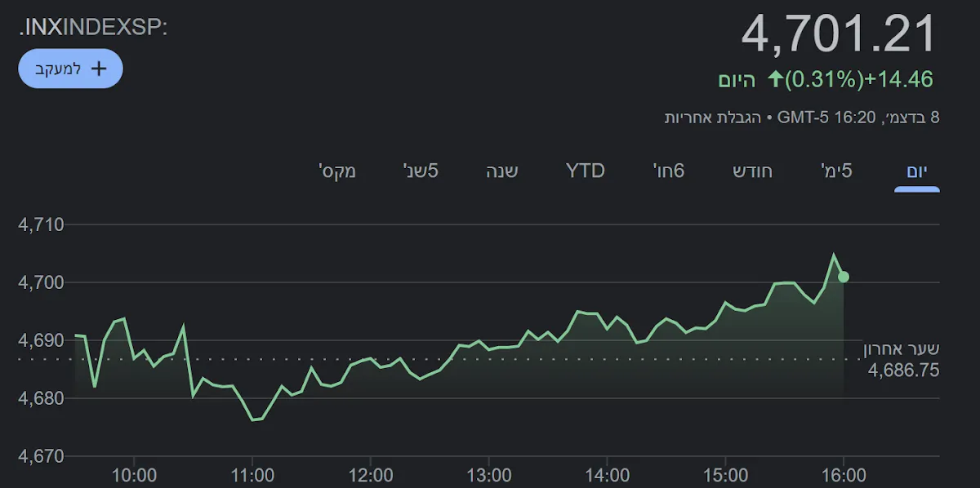Click the .INXINDEXSP ticker title
The image size is (980, 488).
pos(92,27)
